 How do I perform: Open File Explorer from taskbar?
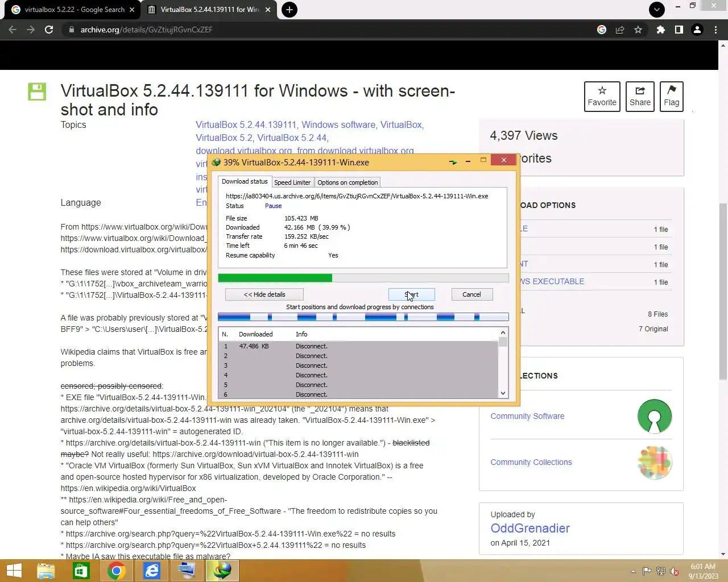coord(46,571)
